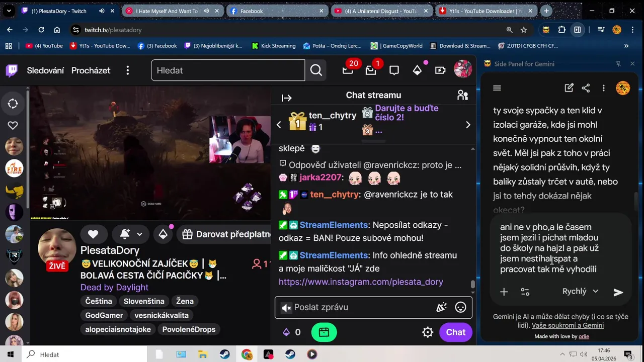Viewport: 644px width, 362px height.
Task: Open orlie credit link
Action: point(584,336)
